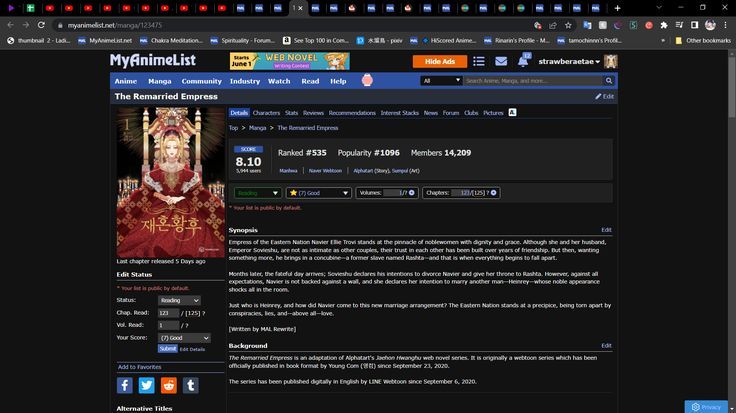The image size is (736, 413).
Task: Open Chrome media control icon
Action: pyautogui.click(x=679, y=25)
